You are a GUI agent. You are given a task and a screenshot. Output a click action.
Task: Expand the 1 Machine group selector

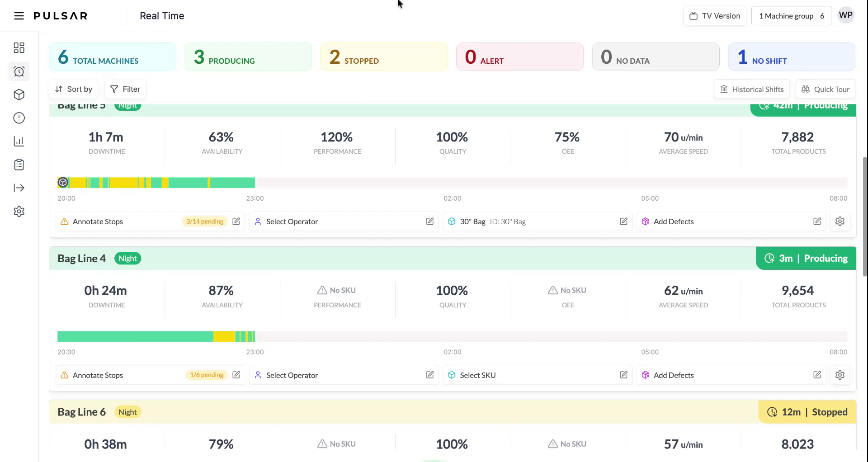pyautogui.click(x=791, y=16)
